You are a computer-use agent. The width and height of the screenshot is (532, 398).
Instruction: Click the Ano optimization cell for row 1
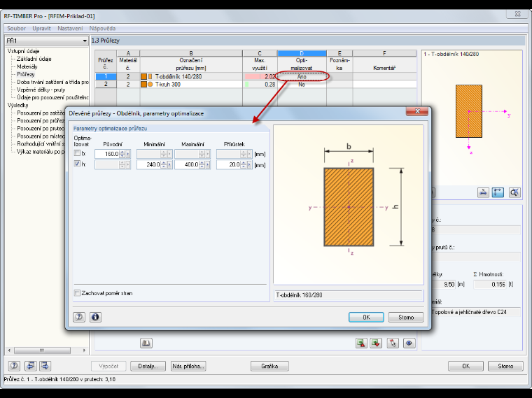tap(302, 77)
